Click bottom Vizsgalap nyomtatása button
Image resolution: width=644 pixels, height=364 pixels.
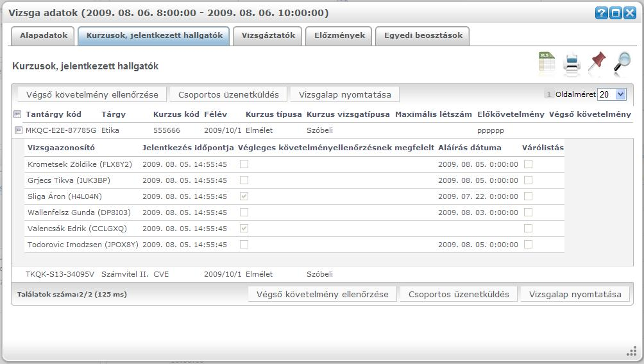pos(575,294)
